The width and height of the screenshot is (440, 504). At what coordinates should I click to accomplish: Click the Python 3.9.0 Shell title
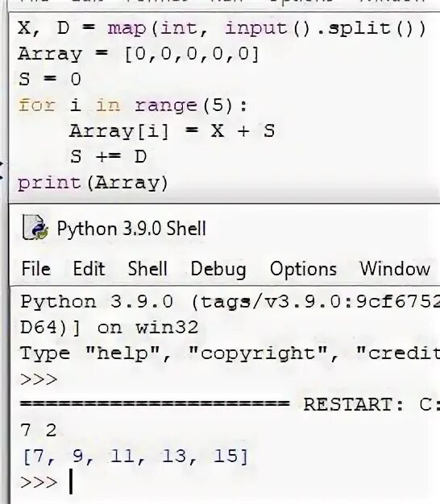click(131, 229)
